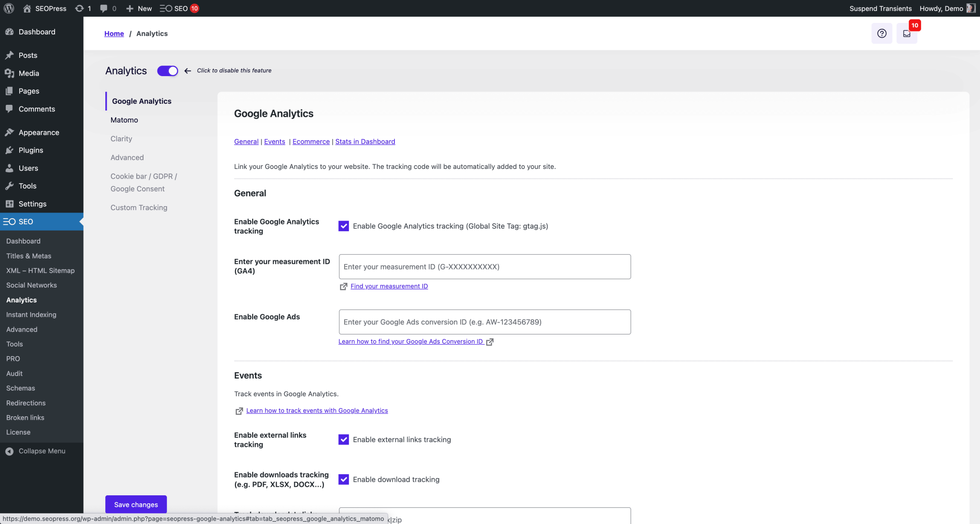Open Google Ads Conversion ID help link
980x524 pixels.
pyautogui.click(x=411, y=342)
